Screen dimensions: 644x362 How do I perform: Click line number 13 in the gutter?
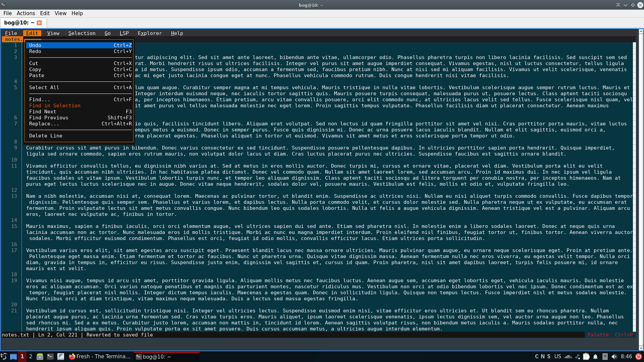(x=14, y=196)
